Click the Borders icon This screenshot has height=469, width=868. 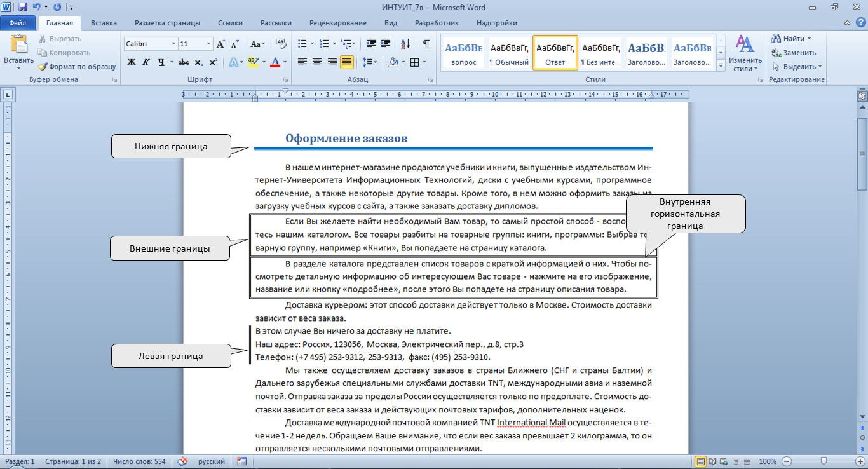tap(414, 62)
